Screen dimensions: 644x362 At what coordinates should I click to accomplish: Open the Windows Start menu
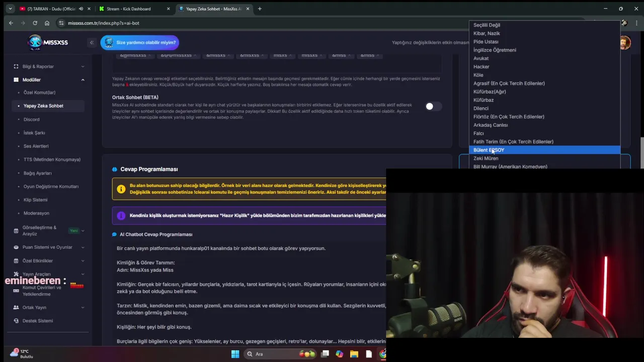click(235, 354)
